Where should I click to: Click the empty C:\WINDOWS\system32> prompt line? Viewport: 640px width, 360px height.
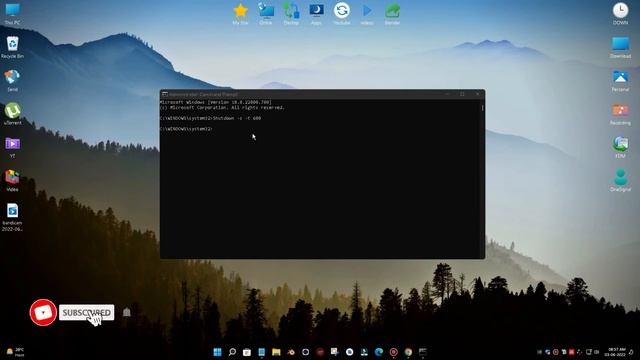186,129
